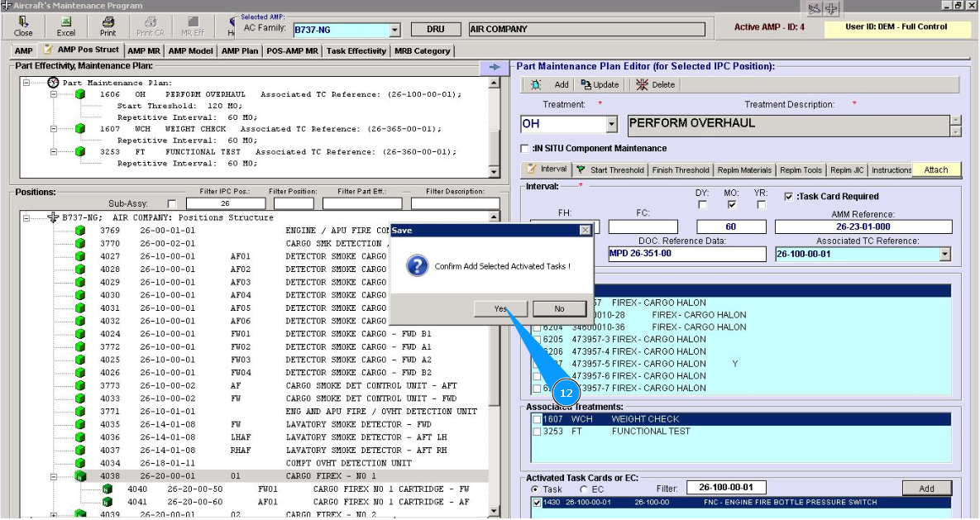Click the DOC. Reference Data field

click(x=686, y=255)
